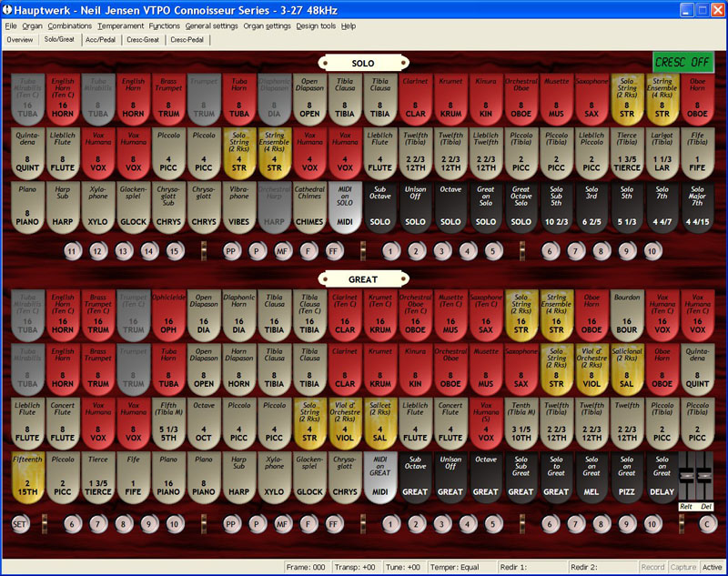This screenshot has height=576, width=728.
Task: Toggle the Great Octave 4 OCT stop
Action: pos(203,423)
